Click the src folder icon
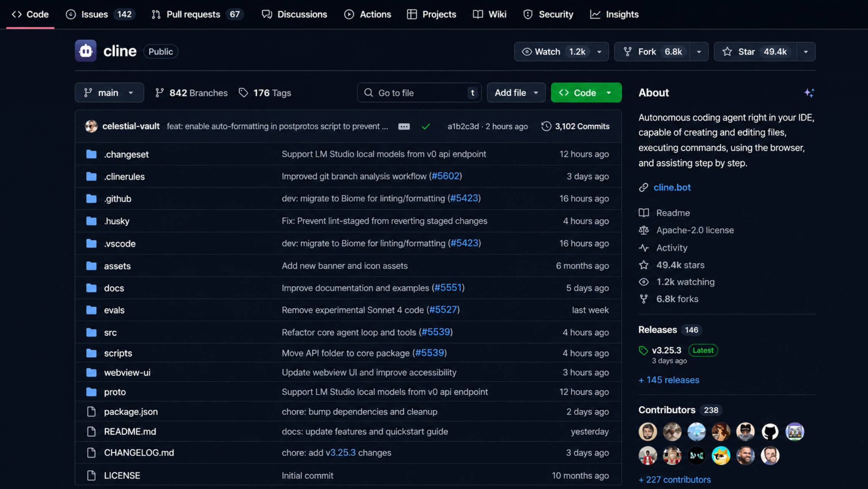Screen dimensions: 868x489 point(91,332)
